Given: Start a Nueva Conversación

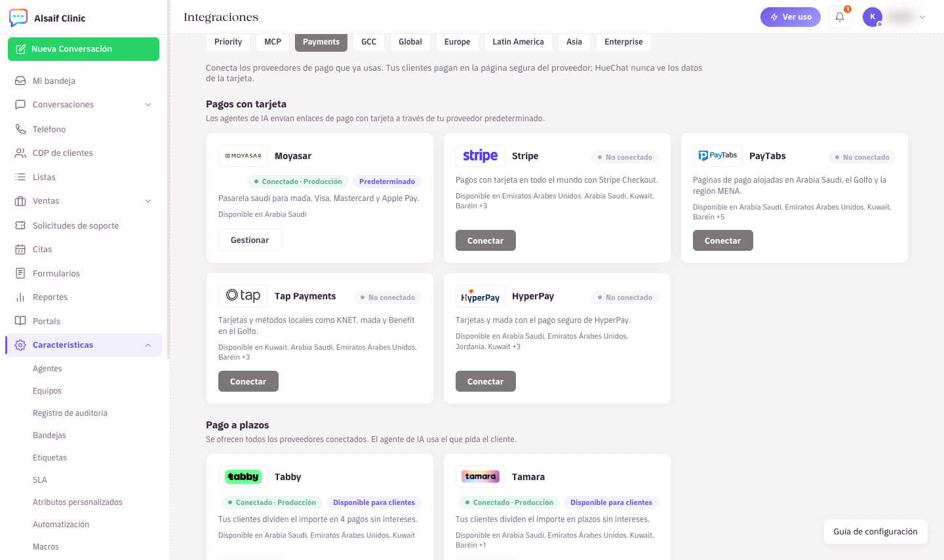Looking at the screenshot, I should 83,49.
